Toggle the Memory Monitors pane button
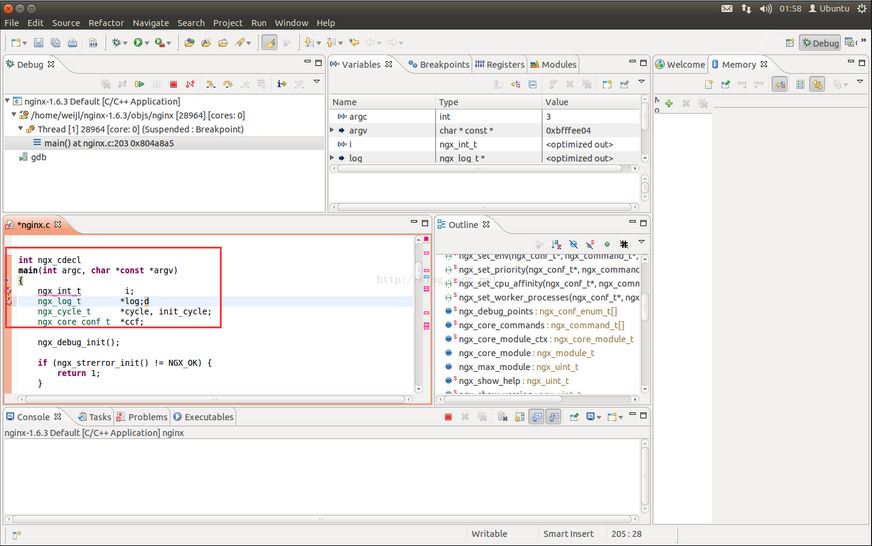 point(780,84)
